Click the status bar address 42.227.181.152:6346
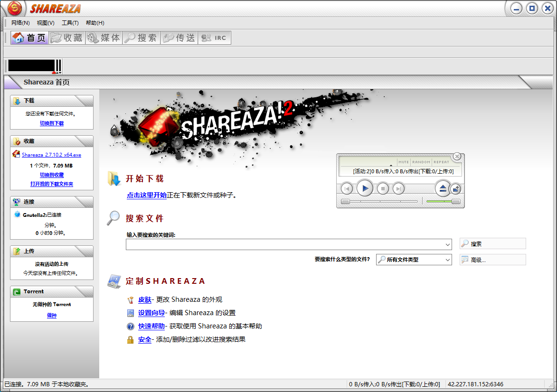This screenshot has height=392, width=557. click(x=475, y=384)
